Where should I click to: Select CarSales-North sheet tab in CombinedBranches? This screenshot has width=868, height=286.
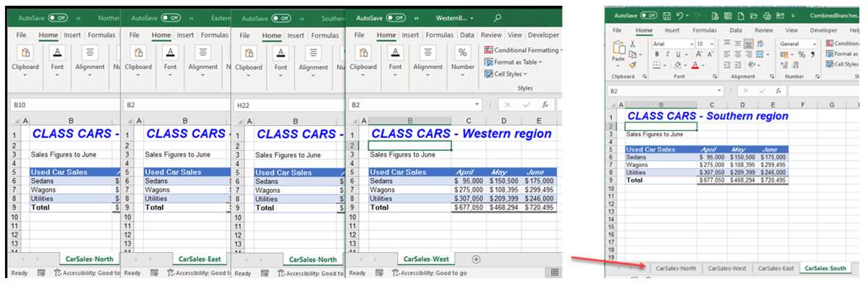676,268
